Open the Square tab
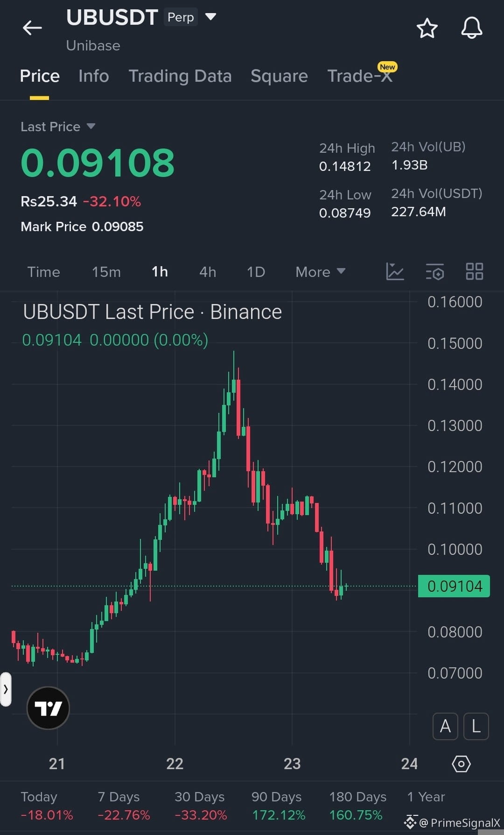 279,76
